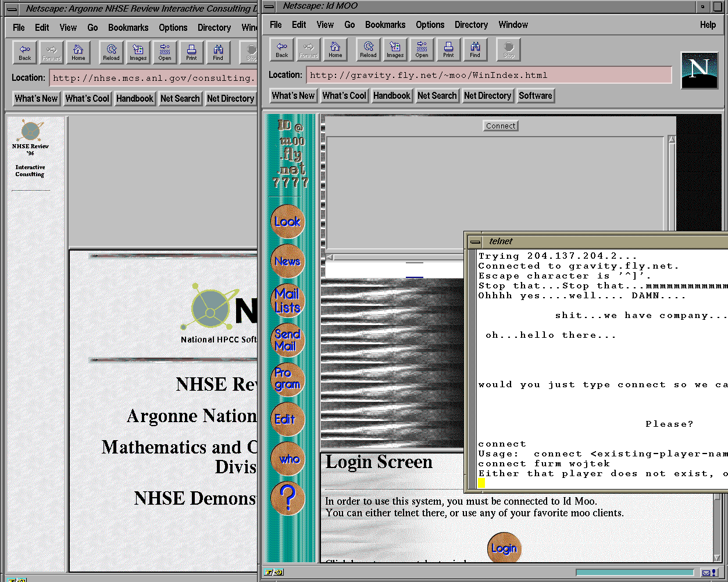Screen dimensions: 728x582
Task: Click Reload button in Id MOO window
Action: 368,49
